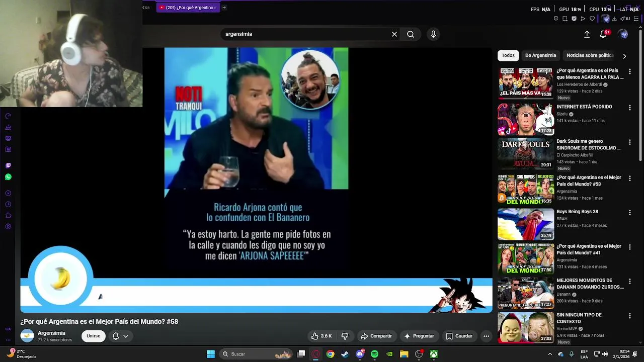Open Discord from the taskbar
Image resolution: width=644 pixels, height=362 pixels.
coord(360,354)
